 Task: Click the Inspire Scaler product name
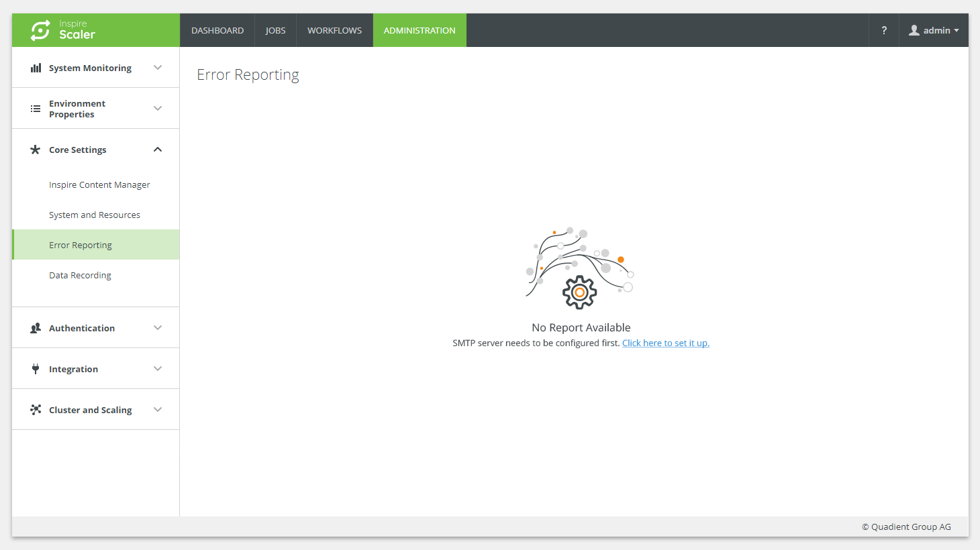point(77,30)
